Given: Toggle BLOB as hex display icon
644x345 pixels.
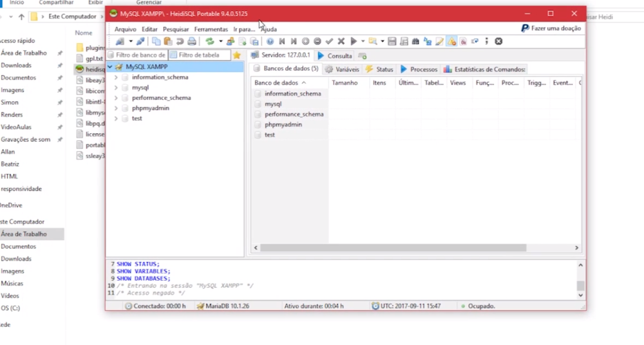Looking at the screenshot, I should [x=463, y=41].
